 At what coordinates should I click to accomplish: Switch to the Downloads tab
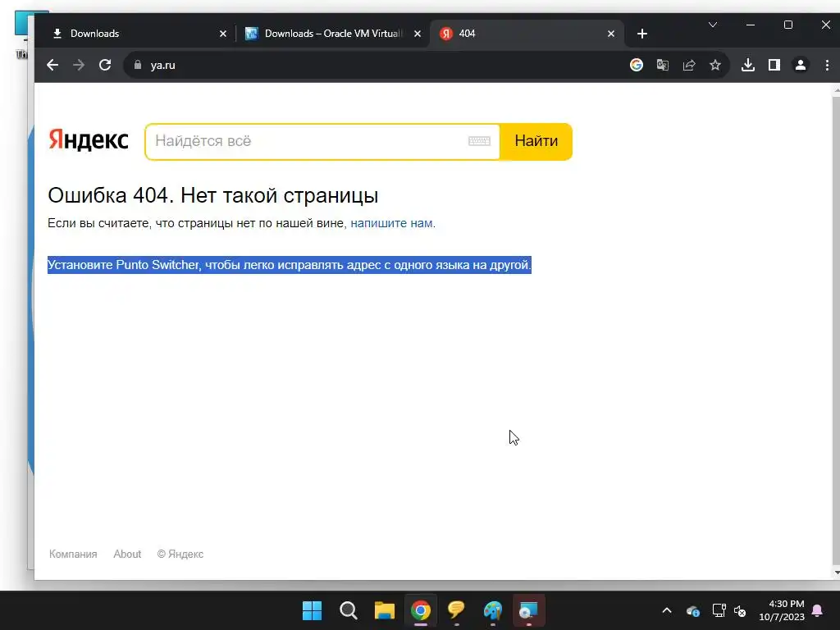[138, 33]
